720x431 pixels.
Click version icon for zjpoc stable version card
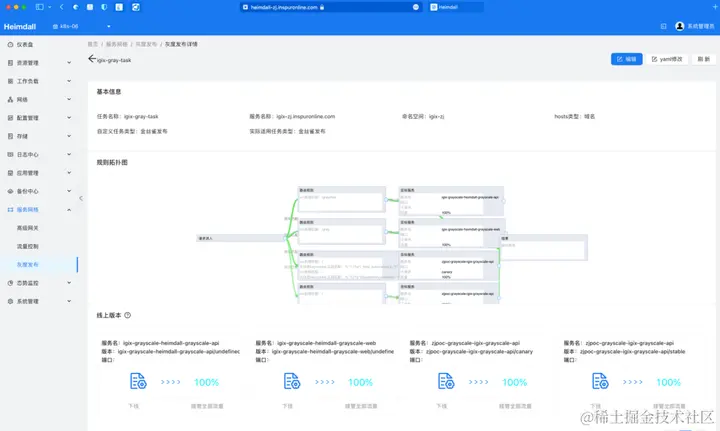click(x=600, y=381)
